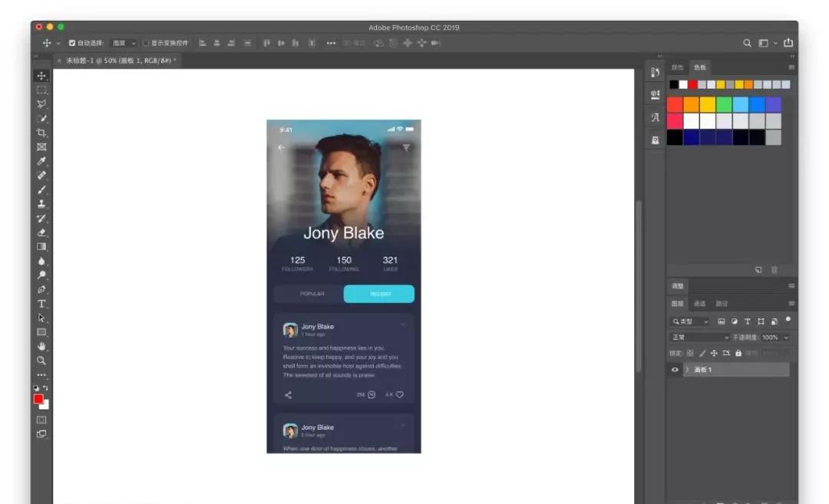Select the Zoom magnifier tool
Screen dimensions: 829x504
41,360
